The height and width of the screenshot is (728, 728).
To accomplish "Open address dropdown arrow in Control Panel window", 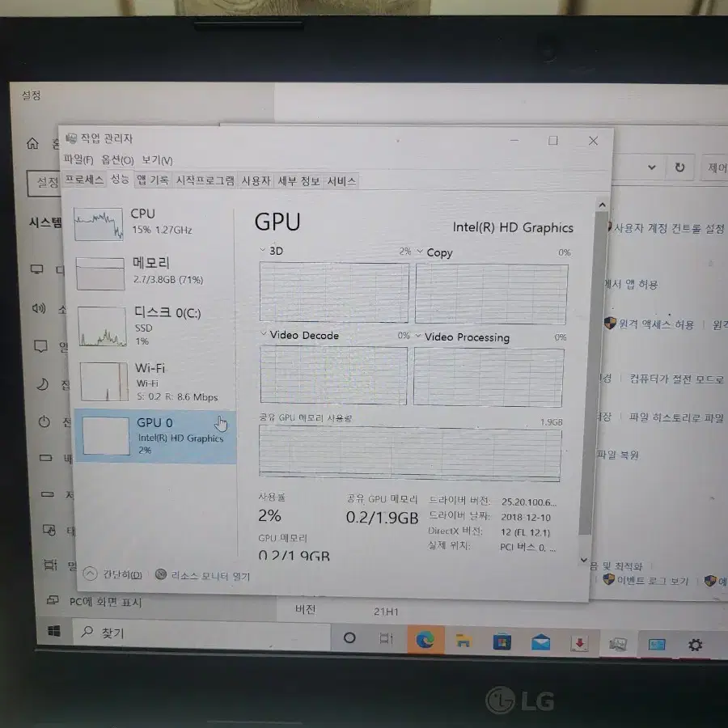I will [x=652, y=167].
